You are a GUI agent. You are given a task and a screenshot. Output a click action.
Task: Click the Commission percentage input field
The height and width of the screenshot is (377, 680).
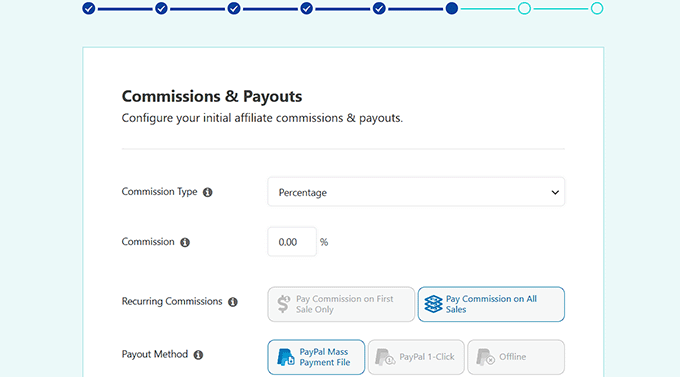pyautogui.click(x=292, y=242)
